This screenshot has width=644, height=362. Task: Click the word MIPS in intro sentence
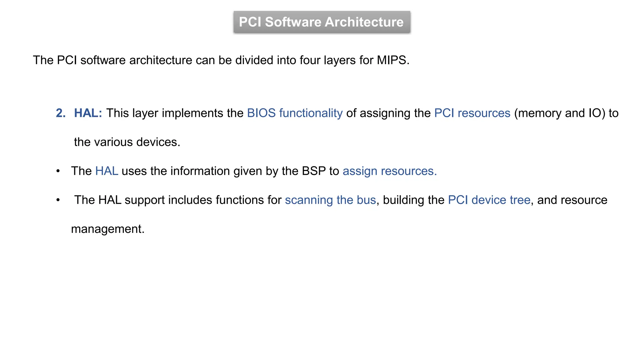(391, 60)
